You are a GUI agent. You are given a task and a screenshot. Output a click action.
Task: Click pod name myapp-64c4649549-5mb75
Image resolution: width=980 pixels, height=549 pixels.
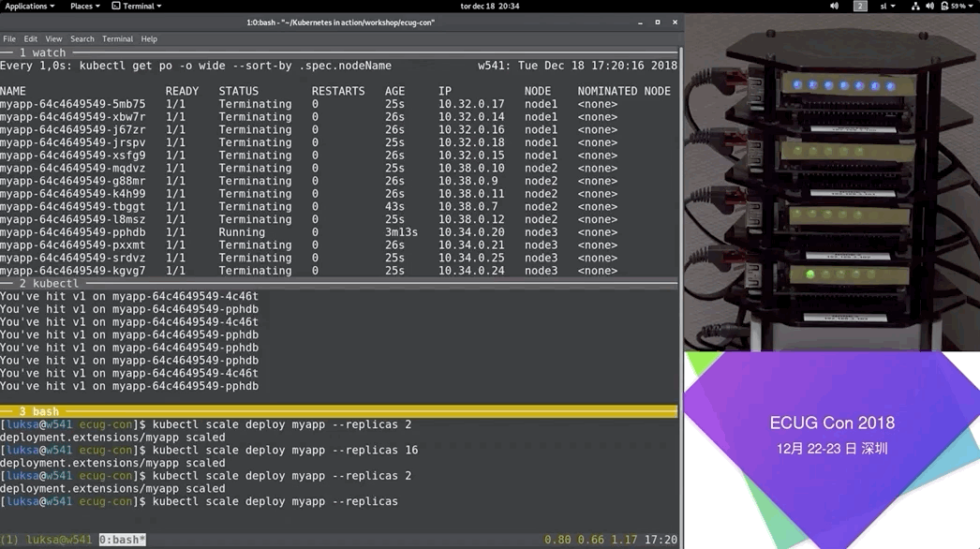(72, 104)
